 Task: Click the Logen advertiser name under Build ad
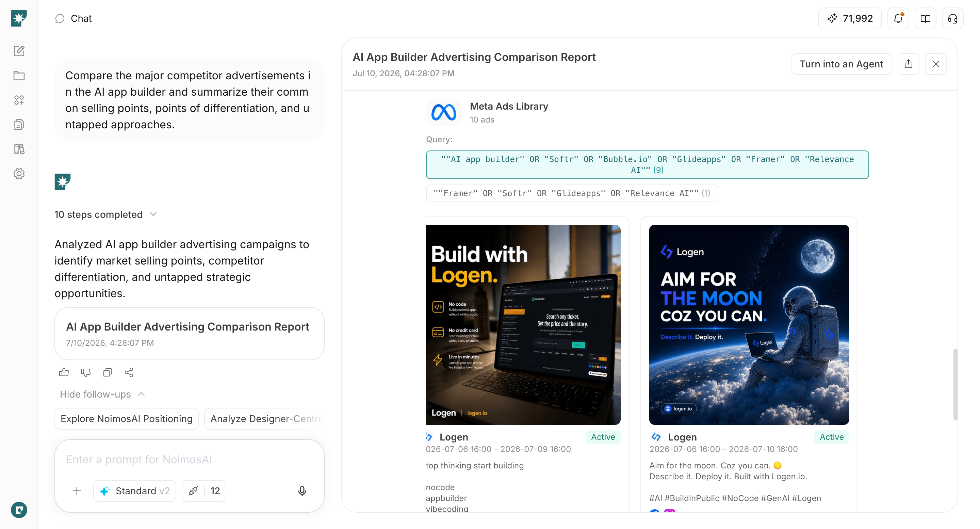coord(454,437)
